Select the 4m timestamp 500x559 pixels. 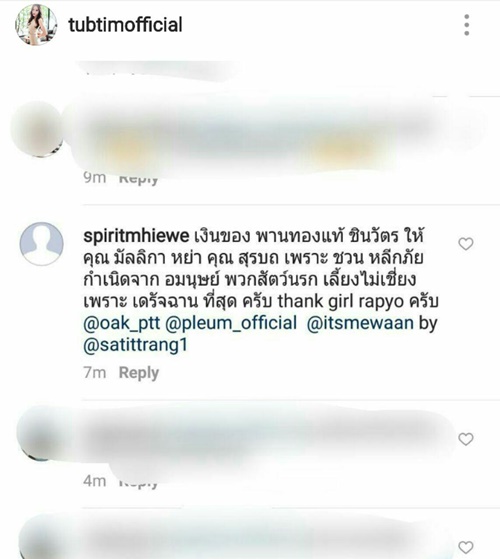tap(95, 481)
